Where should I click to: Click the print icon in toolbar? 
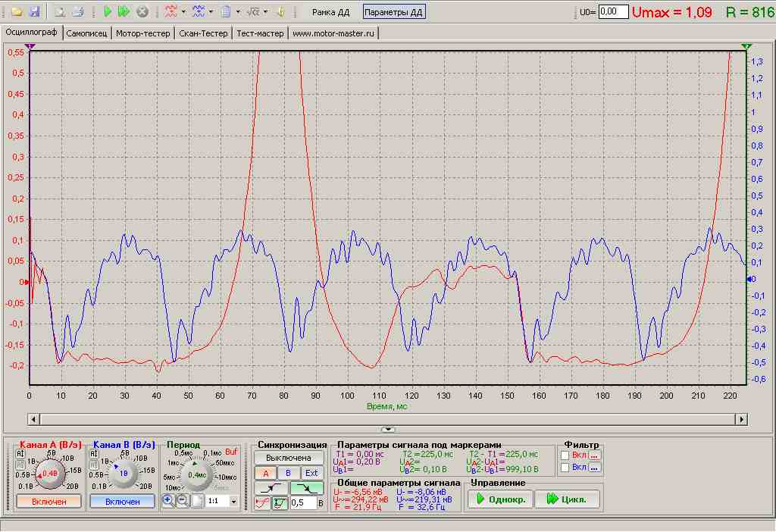click(x=77, y=12)
